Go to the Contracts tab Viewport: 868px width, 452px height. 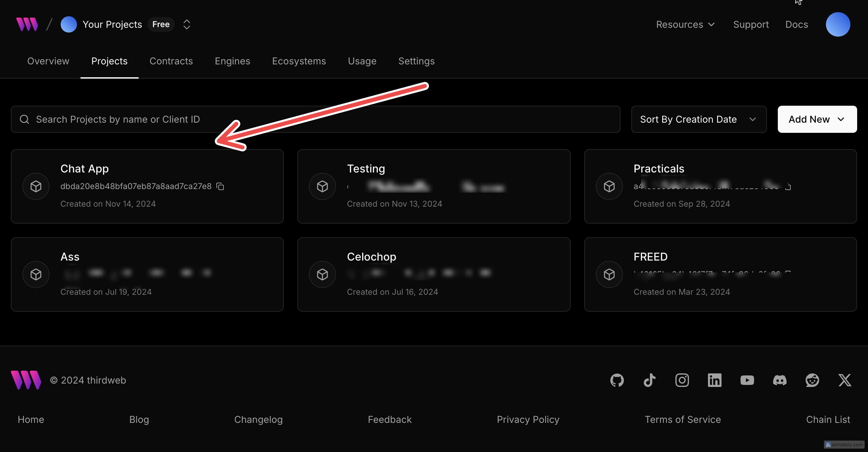pyautogui.click(x=171, y=61)
